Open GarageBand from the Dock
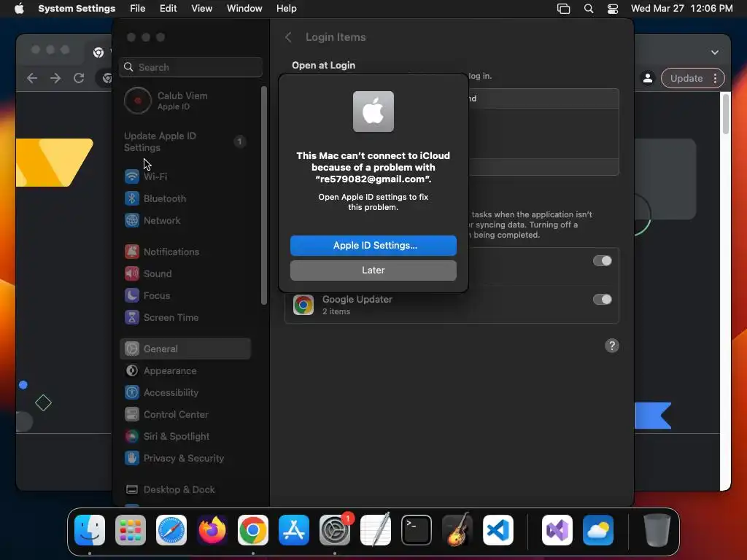 (457, 530)
